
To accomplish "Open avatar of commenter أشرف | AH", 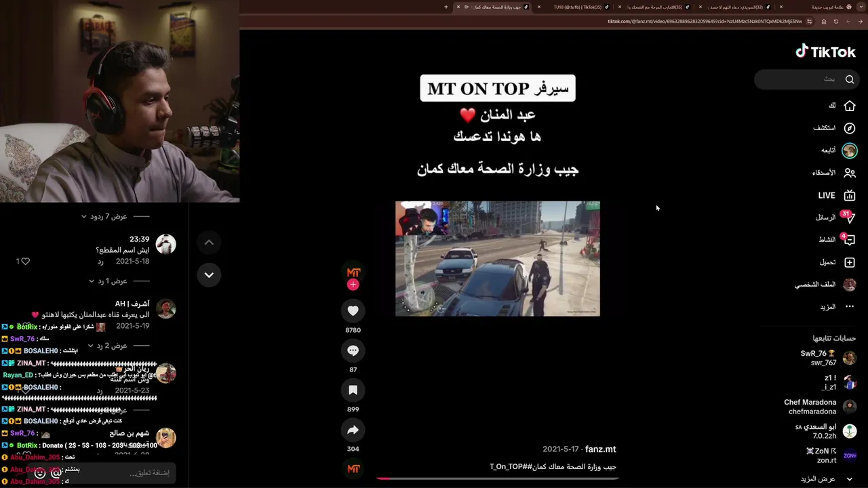I will (166, 309).
